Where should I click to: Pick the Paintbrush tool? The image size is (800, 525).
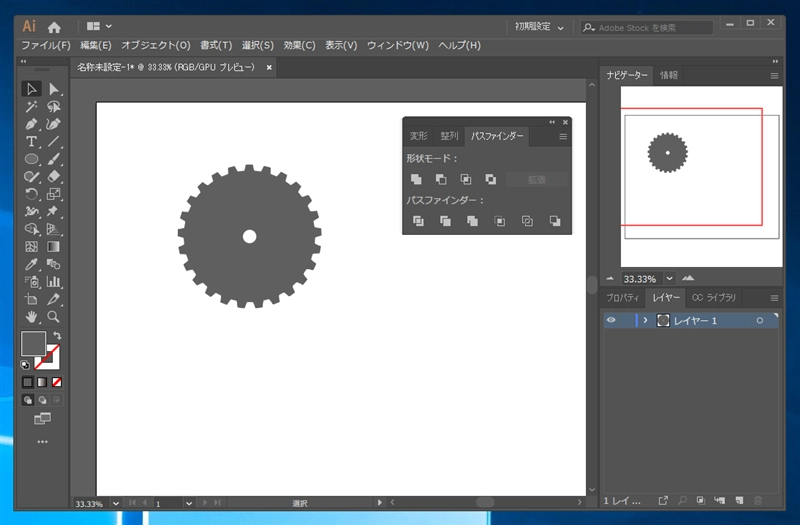click(x=54, y=159)
